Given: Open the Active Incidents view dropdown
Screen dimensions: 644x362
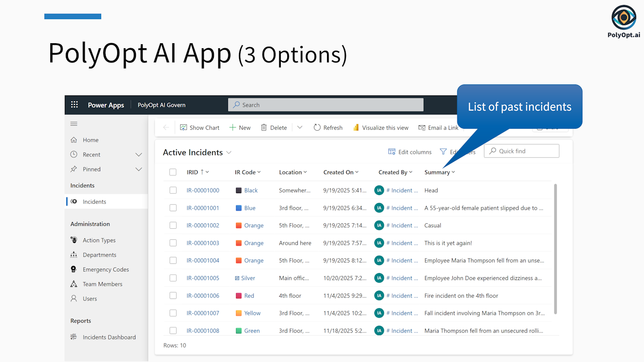Looking at the screenshot, I should tap(229, 152).
